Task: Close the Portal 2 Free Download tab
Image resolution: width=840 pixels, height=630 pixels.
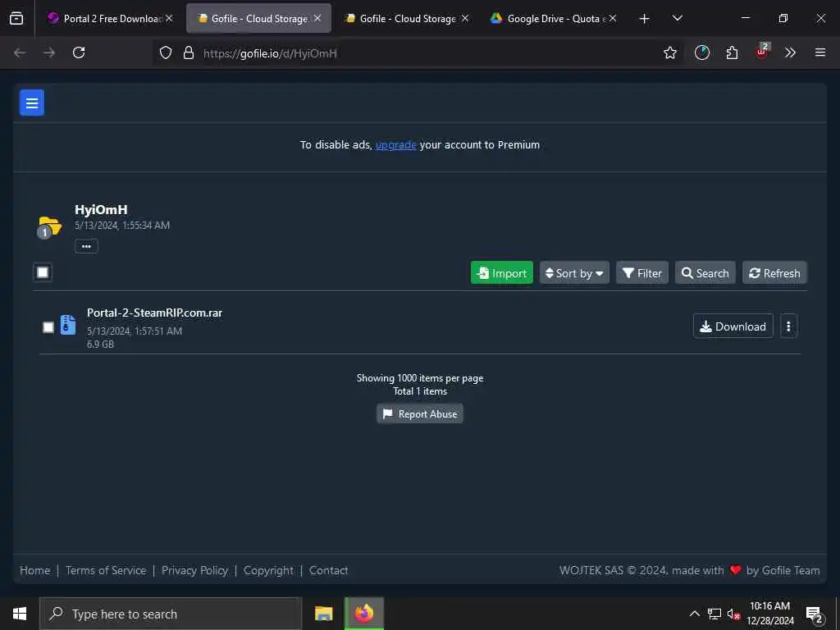Action: click(x=169, y=18)
